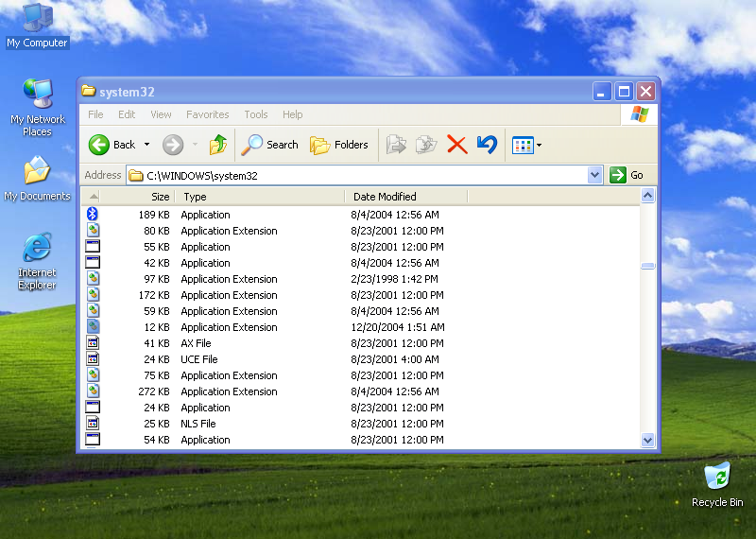Select the 97 KB Application Extension icon
Image resolution: width=756 pixels, height=539 pixels.
point(93,278)
